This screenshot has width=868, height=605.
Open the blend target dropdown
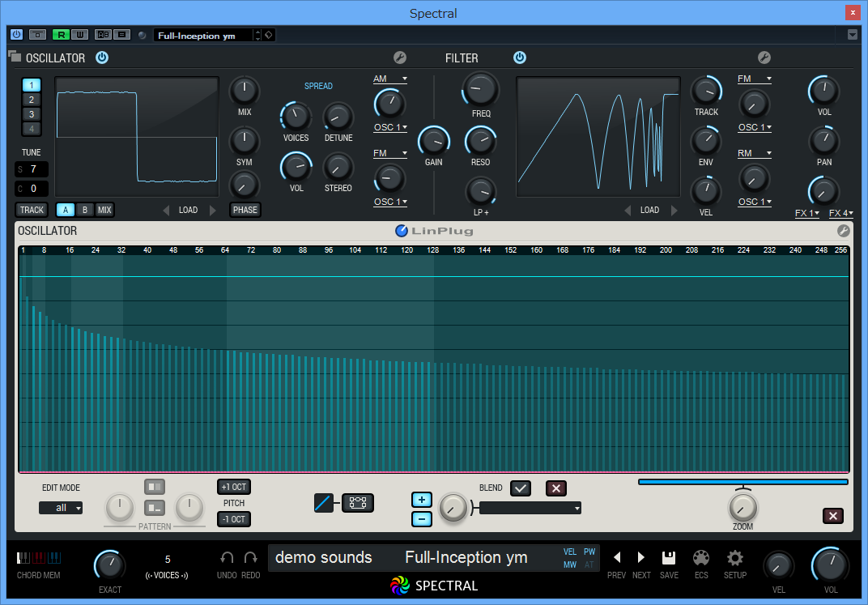pos(530,508)
